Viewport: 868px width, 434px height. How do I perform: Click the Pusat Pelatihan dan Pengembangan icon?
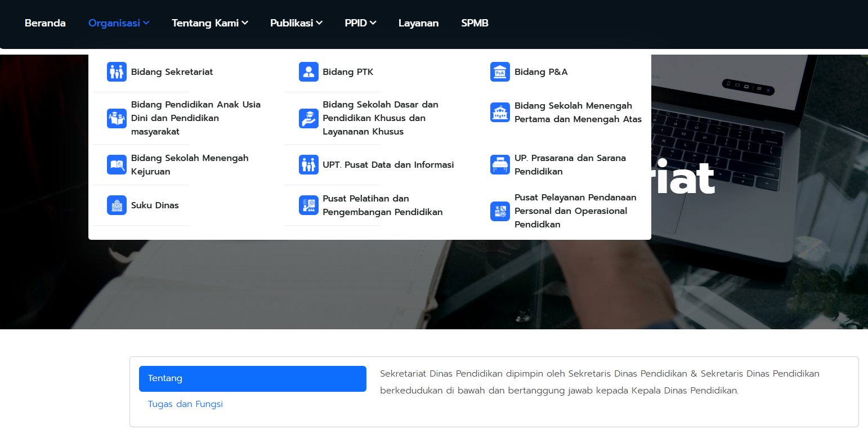[x=308, y=205]
